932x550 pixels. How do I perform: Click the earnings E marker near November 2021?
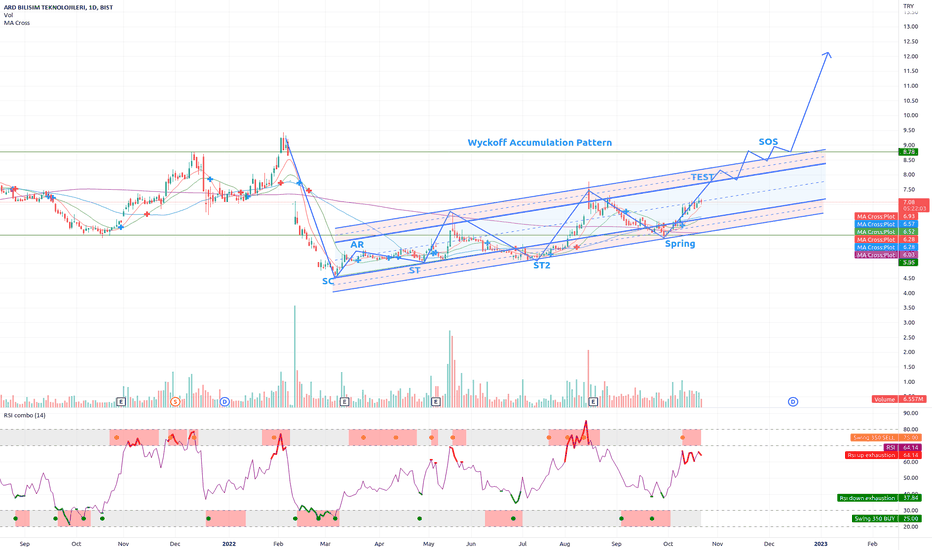click(121, 402)
